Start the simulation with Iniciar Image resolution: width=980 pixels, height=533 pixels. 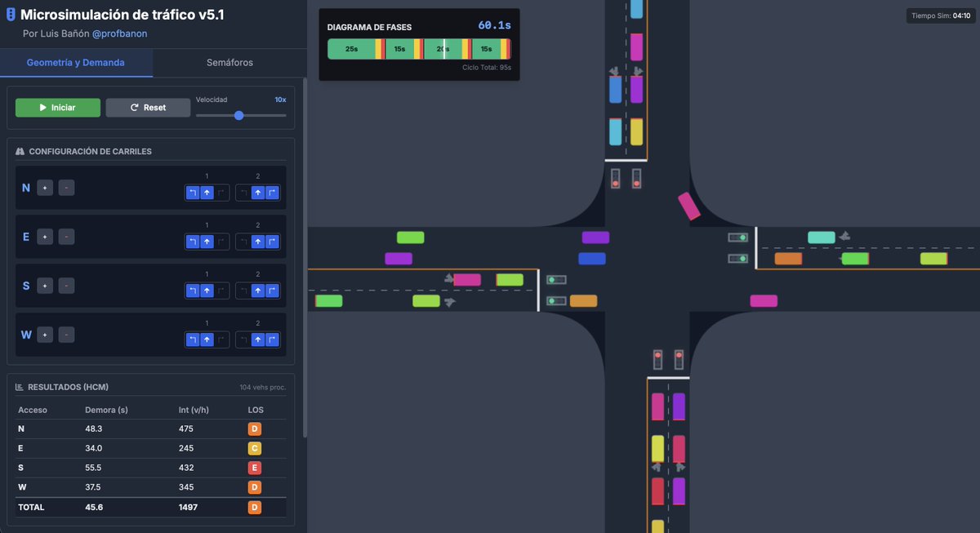point(58,108)
